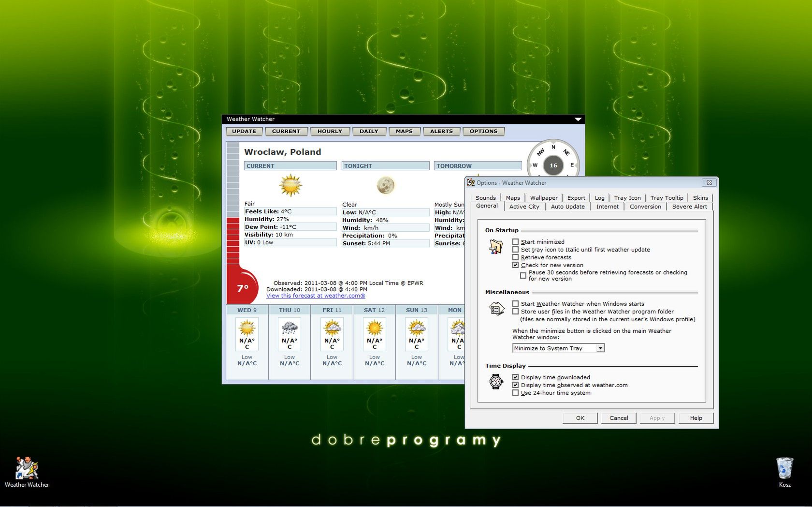
Task: Click the SAT 12 sunny forecast icon
Action: pyautogui.click(x=375, y=328)
